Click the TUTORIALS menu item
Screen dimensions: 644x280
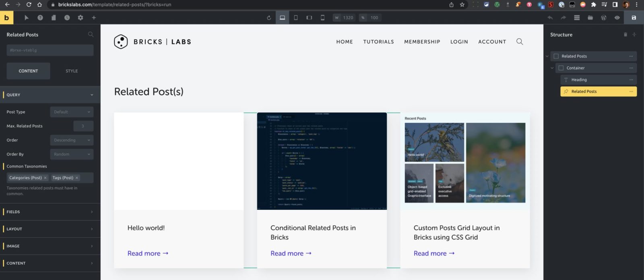tap(378, 42)
